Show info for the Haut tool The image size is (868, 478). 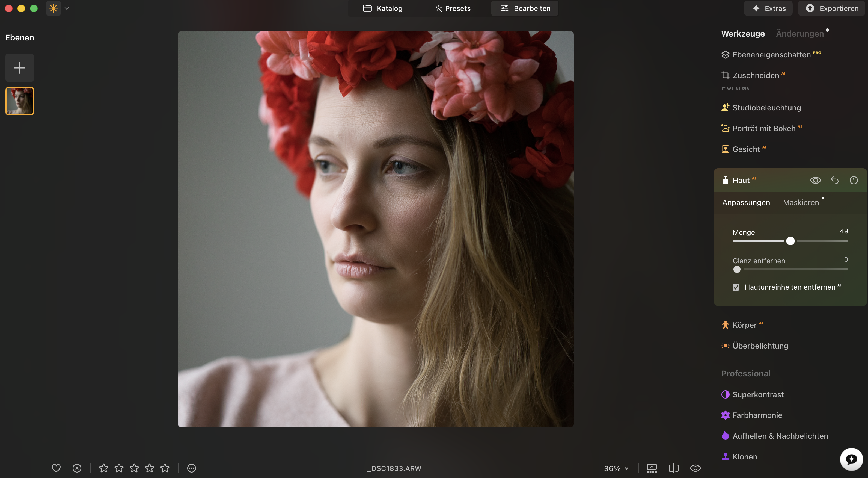click(x=854, y=180)
